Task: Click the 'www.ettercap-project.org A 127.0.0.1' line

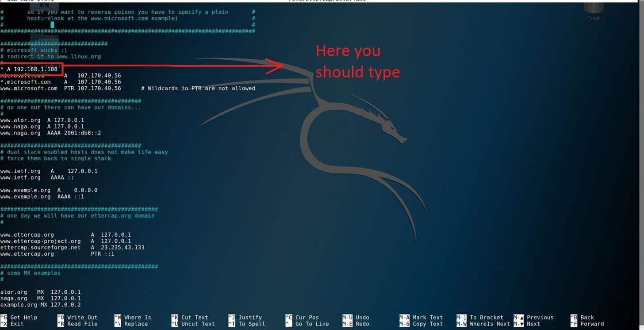Action: click(x=66, y=241)
